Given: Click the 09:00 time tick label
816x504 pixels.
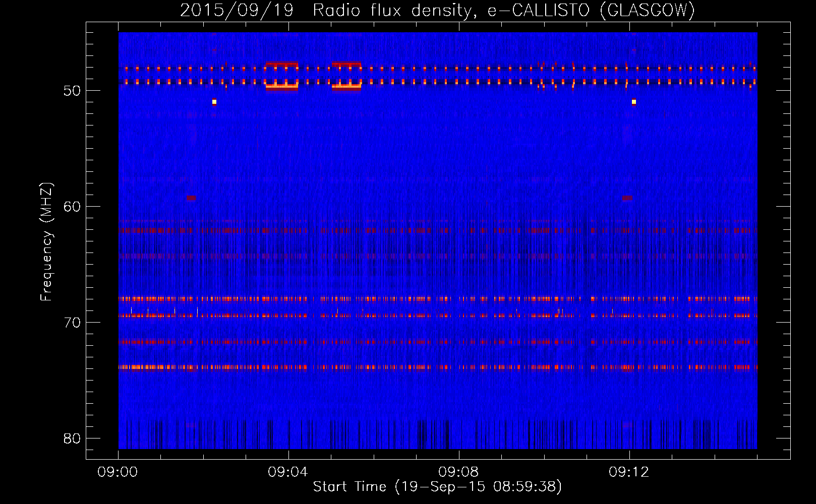Looking at the screenshot, I should [x=118, y=472].
